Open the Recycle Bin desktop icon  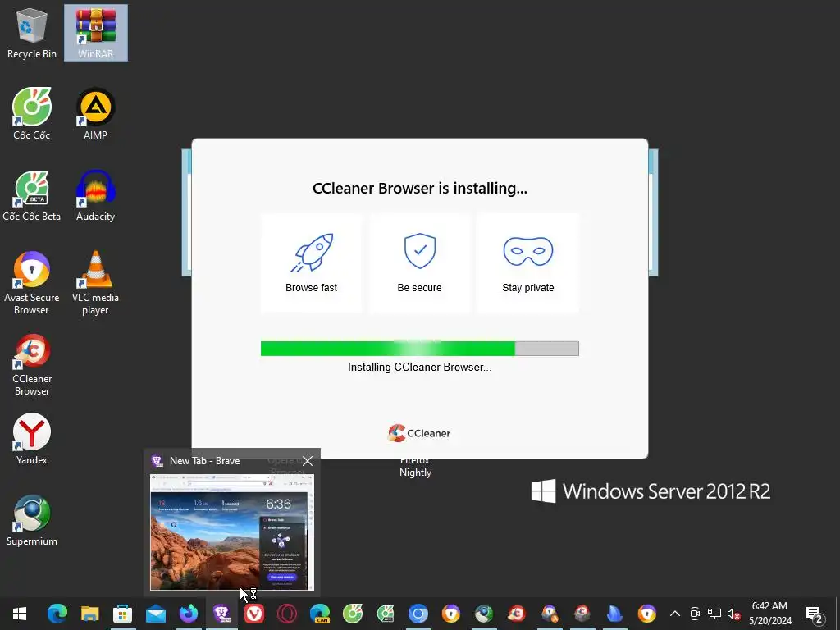(32, 33)
